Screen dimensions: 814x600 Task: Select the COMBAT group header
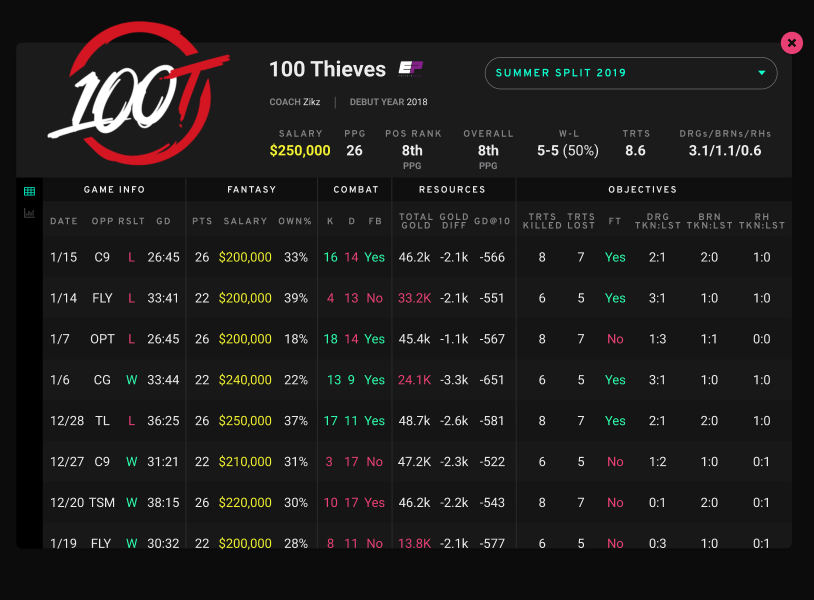click(x=356, y=189)
